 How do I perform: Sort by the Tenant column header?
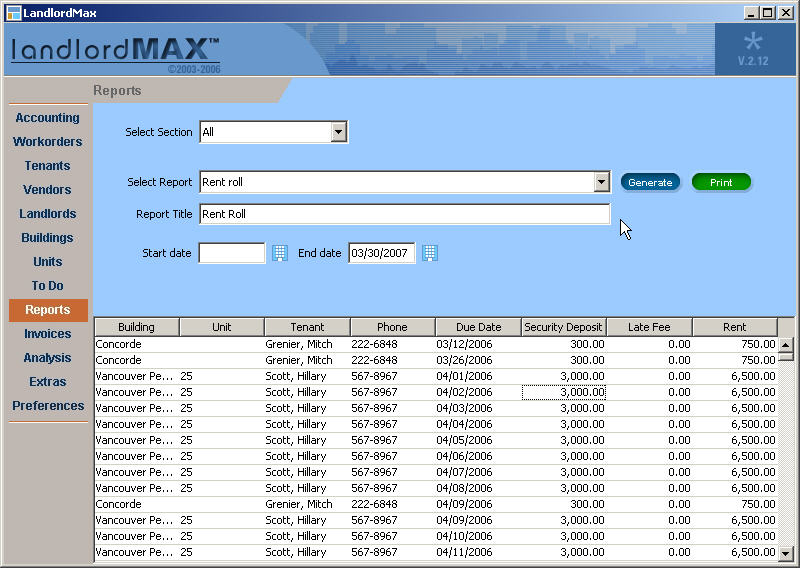pos(307,327)
